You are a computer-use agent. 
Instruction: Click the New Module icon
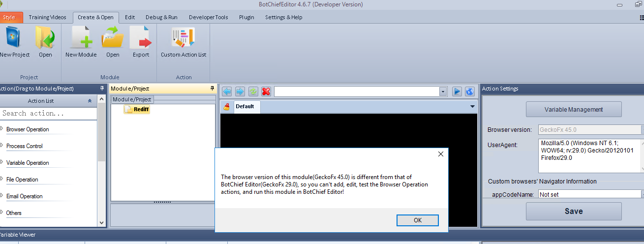tap(81, 38)
